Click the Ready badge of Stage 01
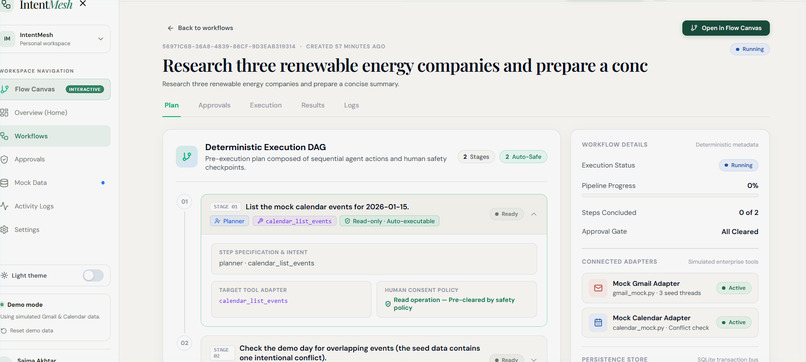 [x=506, y=214]
